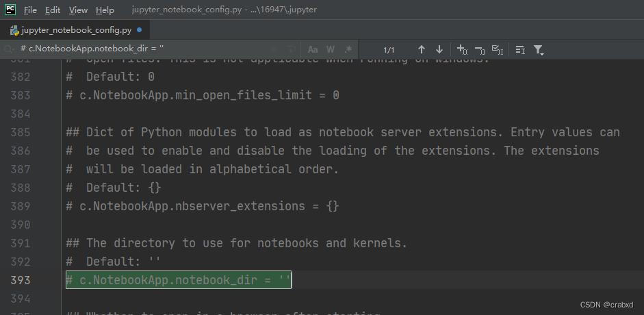The height and width of the screenshot is (315, 644).
Task: Add selection for next occurrence icon
Action: 463,50
